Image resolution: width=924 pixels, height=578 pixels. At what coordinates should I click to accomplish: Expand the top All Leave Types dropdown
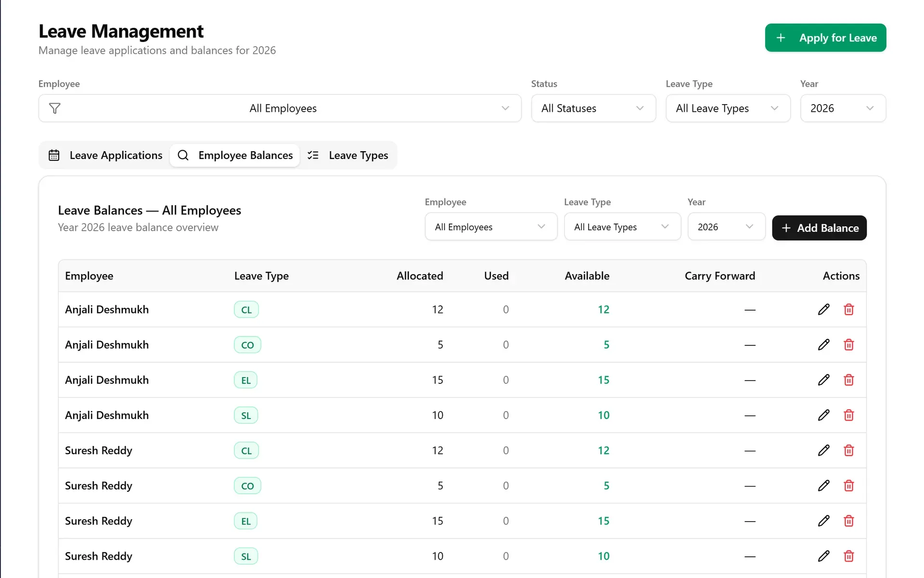tap(728, 108)
